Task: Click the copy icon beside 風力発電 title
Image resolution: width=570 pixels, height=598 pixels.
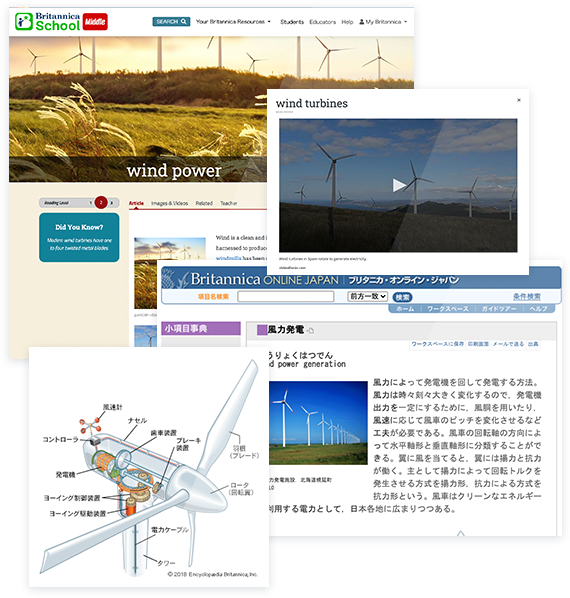Action: point(310,331)
